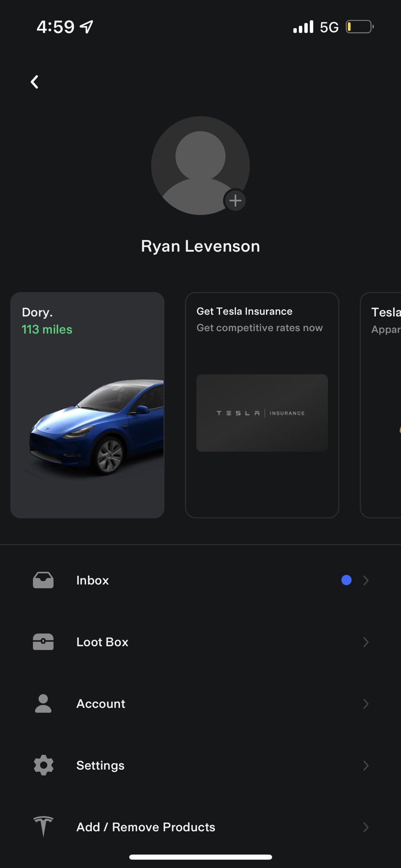This screenshot has width=401, height=868.
Task: Tap the 5G network label
Action: 329,27
